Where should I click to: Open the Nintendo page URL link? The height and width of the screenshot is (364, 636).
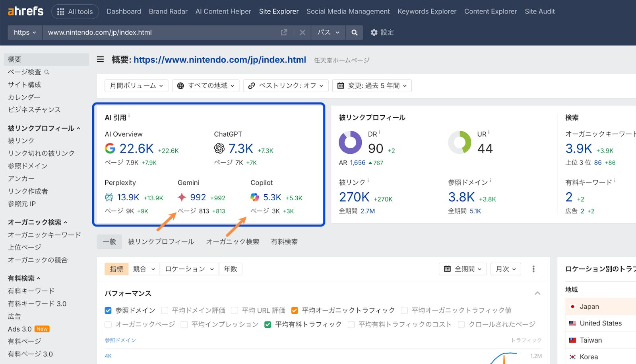(x=219, y=60)
